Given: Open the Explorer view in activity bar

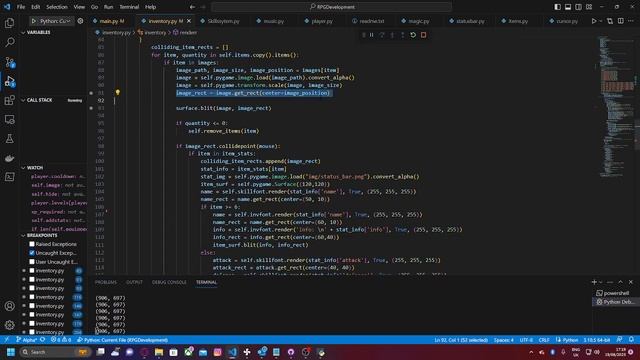Looking at the screenshot, I should coord(9,23).
